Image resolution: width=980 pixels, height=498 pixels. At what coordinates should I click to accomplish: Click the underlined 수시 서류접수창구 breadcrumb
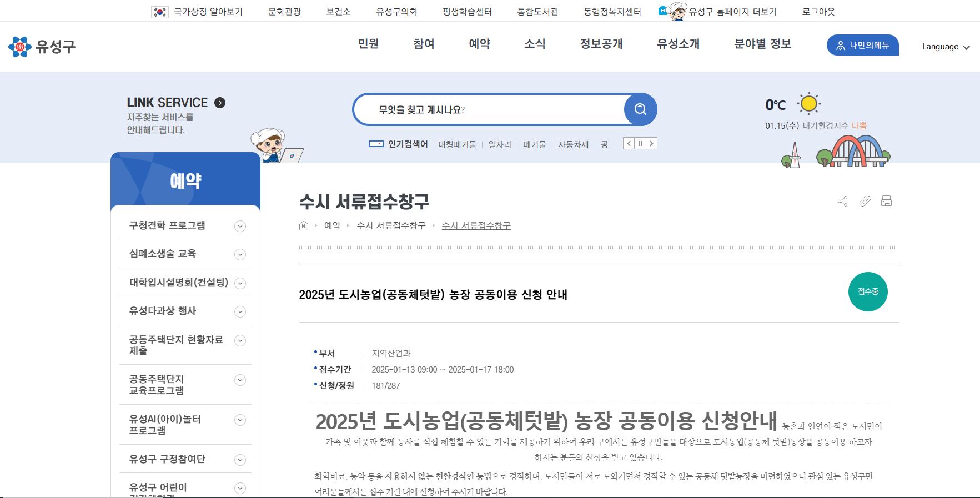pyautogui.click(x=476, y=225)
